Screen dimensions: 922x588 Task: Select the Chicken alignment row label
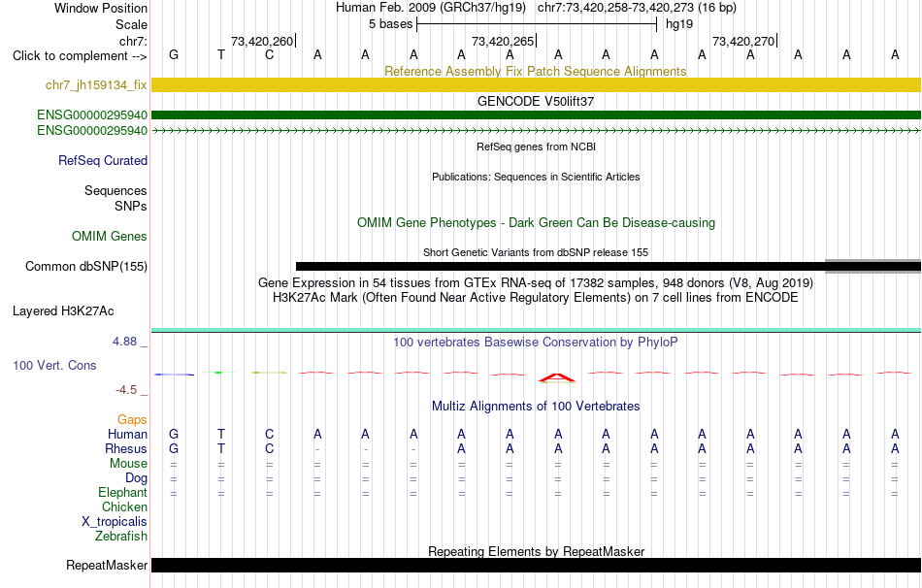pos(124,506)
